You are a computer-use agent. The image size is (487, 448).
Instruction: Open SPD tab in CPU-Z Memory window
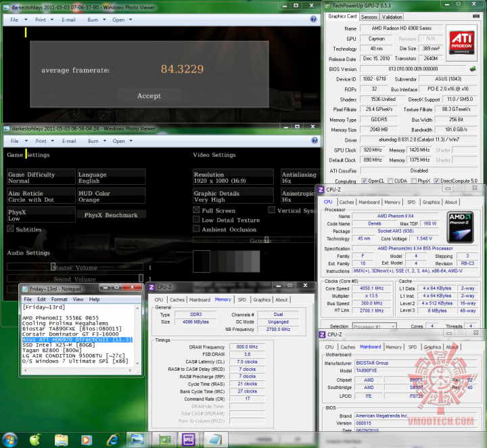tap(241, 300)
